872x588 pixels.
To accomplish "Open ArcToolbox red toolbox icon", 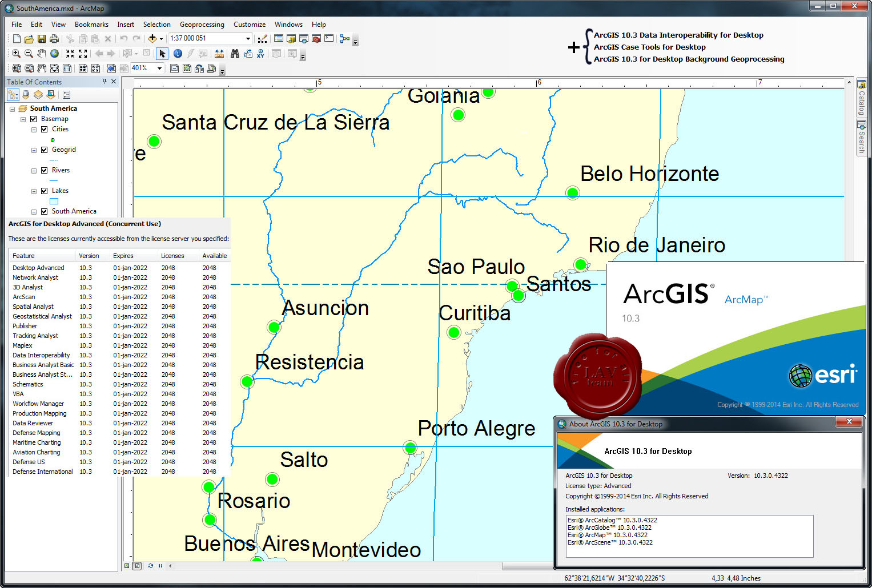I will pyautogui.click(x=316, y=39).
